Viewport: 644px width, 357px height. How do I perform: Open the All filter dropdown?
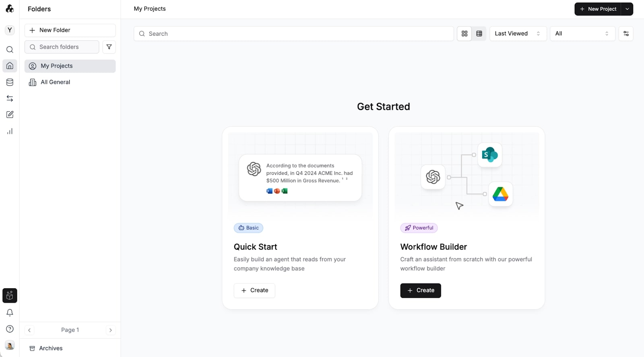point(582,33)
